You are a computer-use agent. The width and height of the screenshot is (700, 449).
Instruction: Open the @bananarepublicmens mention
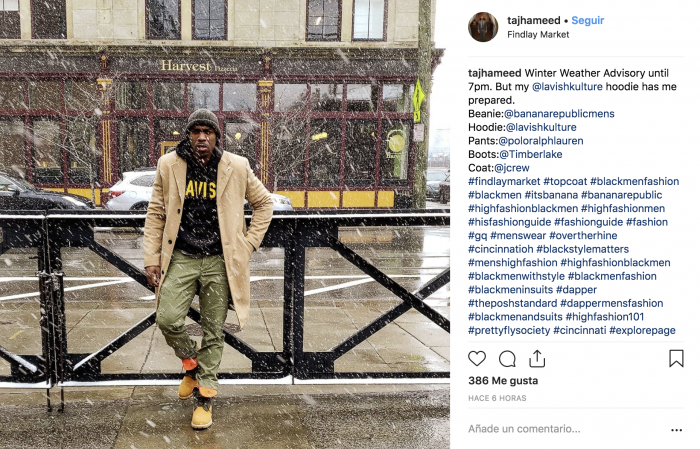[559, 114]
